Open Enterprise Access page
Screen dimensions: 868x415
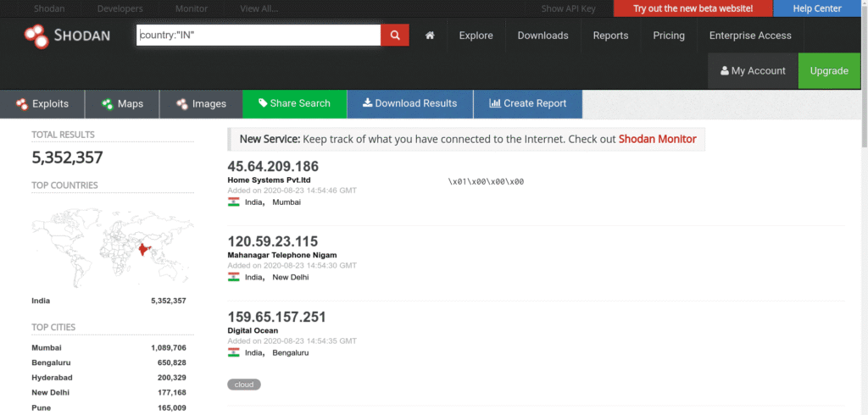point(750,36)
